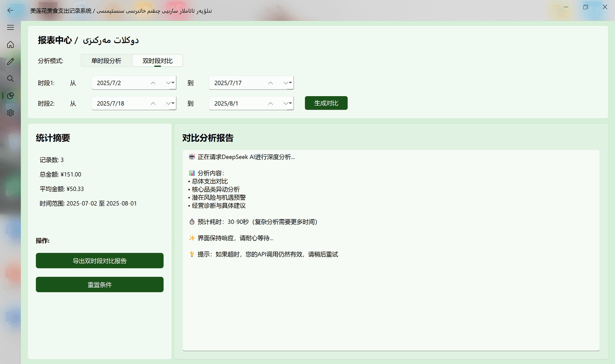The image size is (615, 364).
Task: Click the 记录数: 3 text
Action: [52, 160]
